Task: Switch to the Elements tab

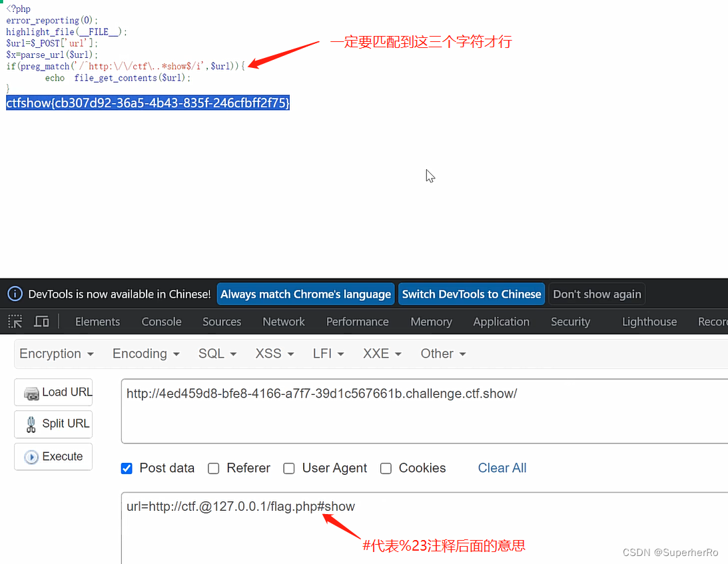Action: [97, 322]
